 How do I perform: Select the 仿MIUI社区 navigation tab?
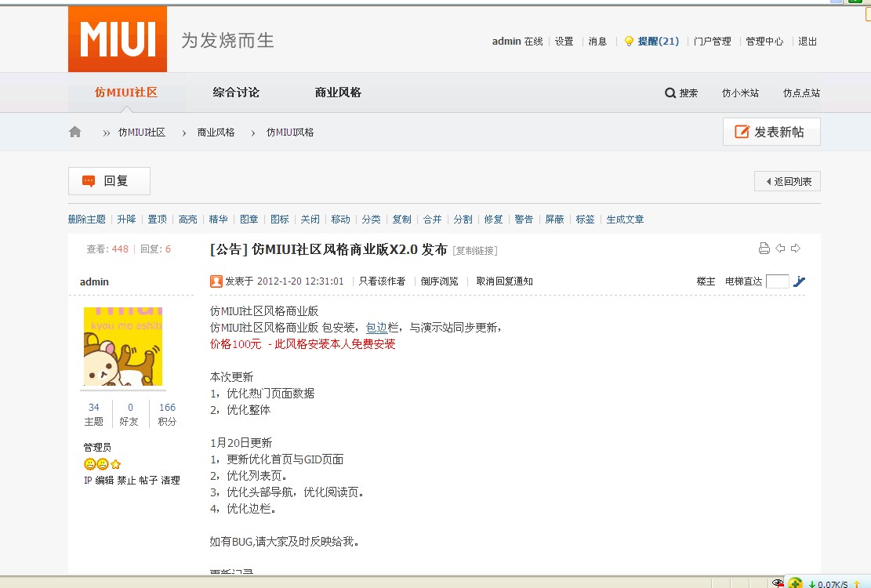click(x=126, y=93)
